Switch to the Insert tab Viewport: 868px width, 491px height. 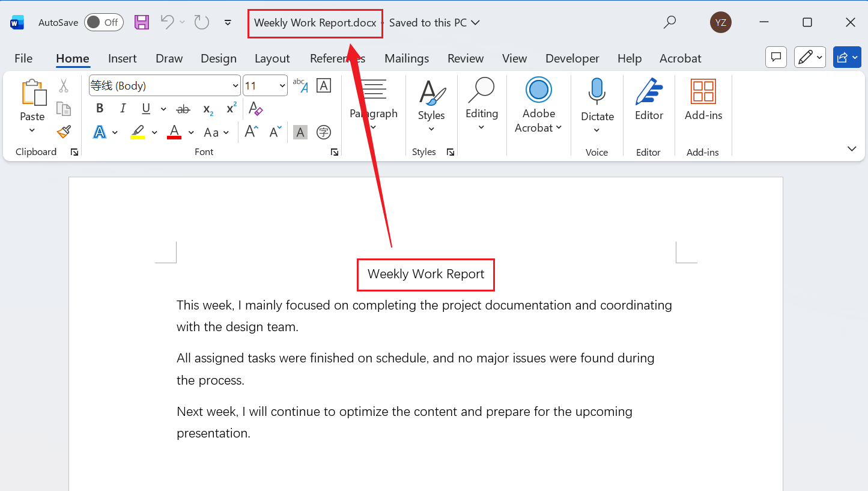tap(123, 58)
